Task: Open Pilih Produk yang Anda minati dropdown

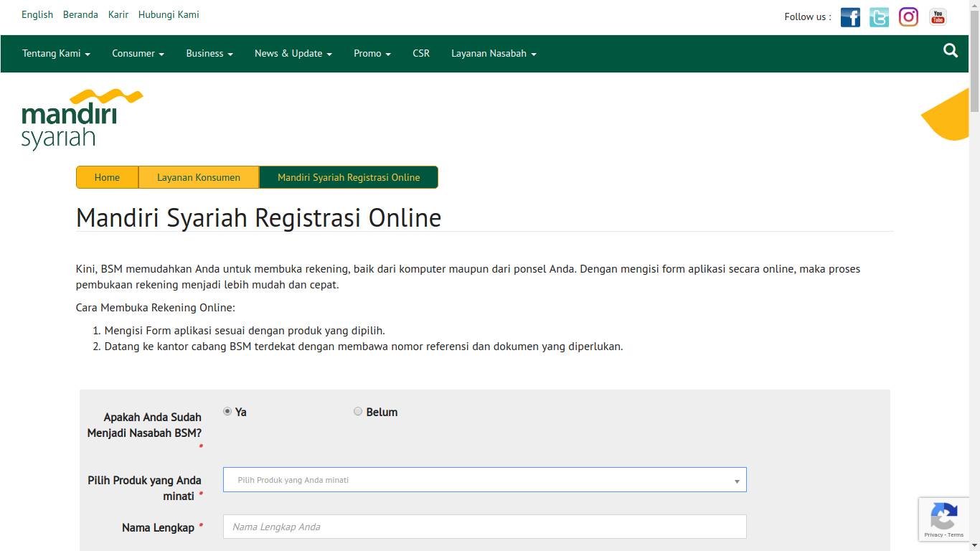Action: point(485,480)
